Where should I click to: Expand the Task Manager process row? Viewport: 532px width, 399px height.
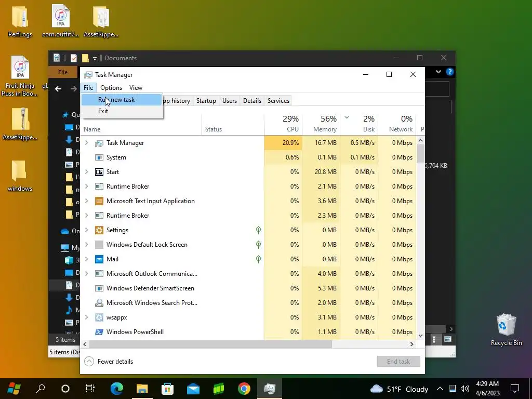click(87, 143)
